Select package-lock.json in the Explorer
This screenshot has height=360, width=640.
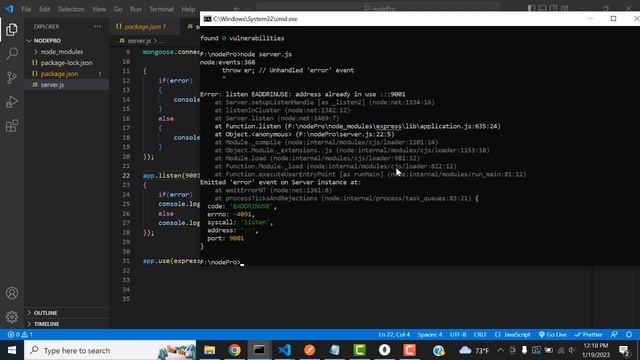tap(66, 63)
